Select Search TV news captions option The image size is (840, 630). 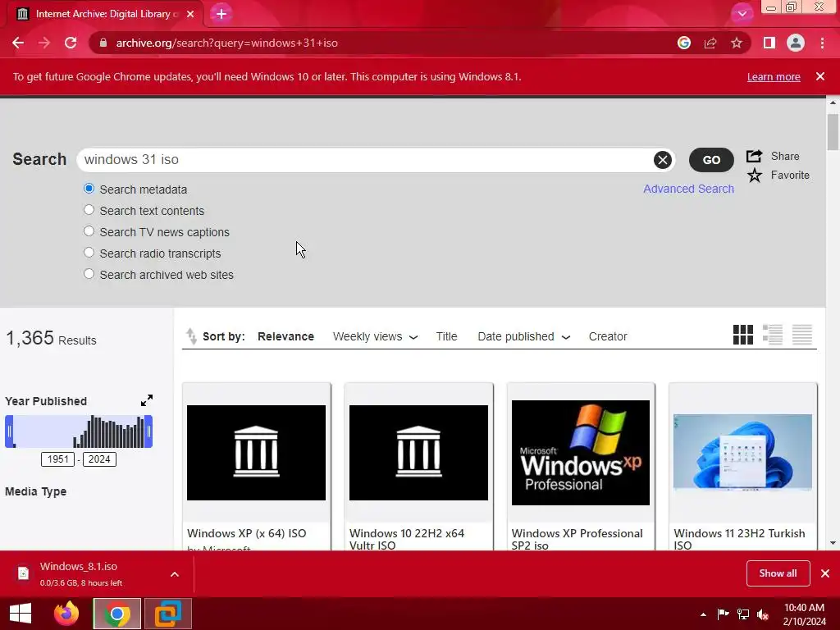coord(89,231)
